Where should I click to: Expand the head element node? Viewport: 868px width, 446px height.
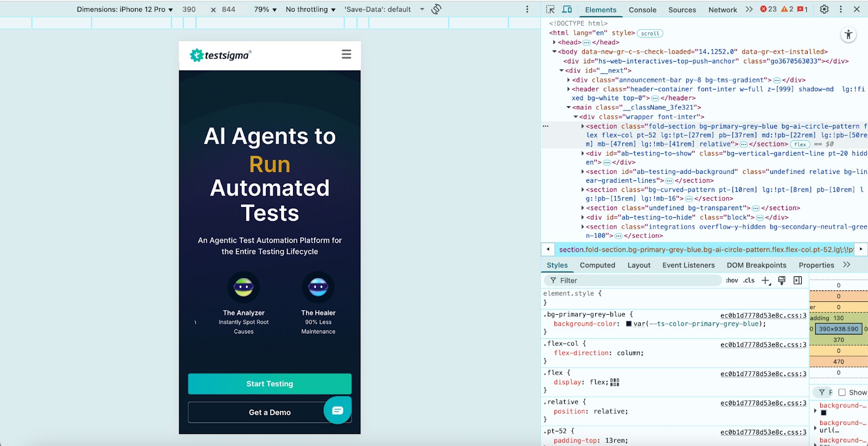(x=554, y=42)
